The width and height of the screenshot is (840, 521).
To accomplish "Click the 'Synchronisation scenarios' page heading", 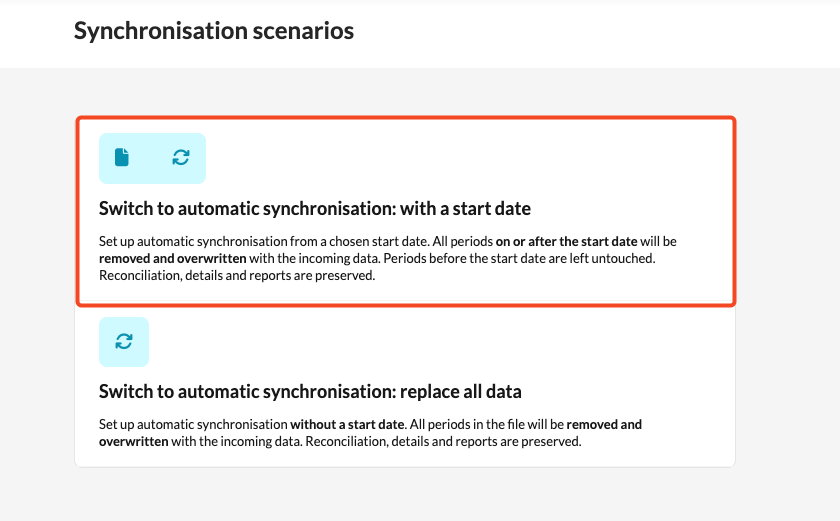I will pos(214,31).
